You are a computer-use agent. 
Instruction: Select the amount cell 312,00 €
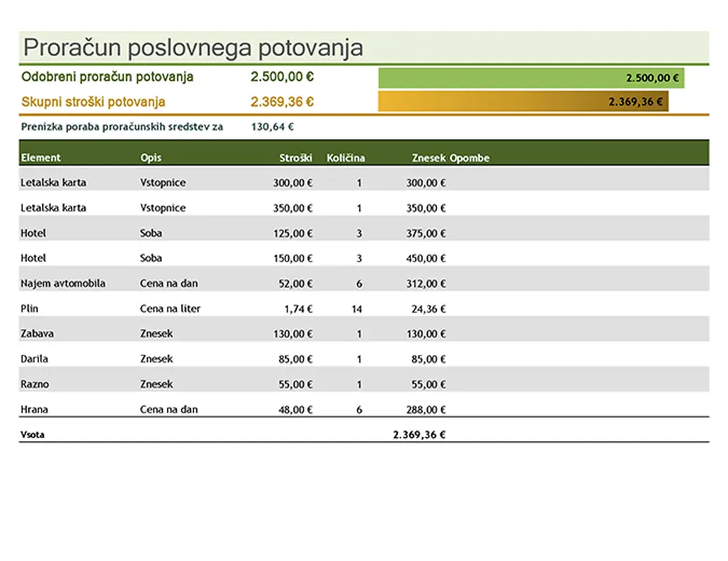coord(426,283)
